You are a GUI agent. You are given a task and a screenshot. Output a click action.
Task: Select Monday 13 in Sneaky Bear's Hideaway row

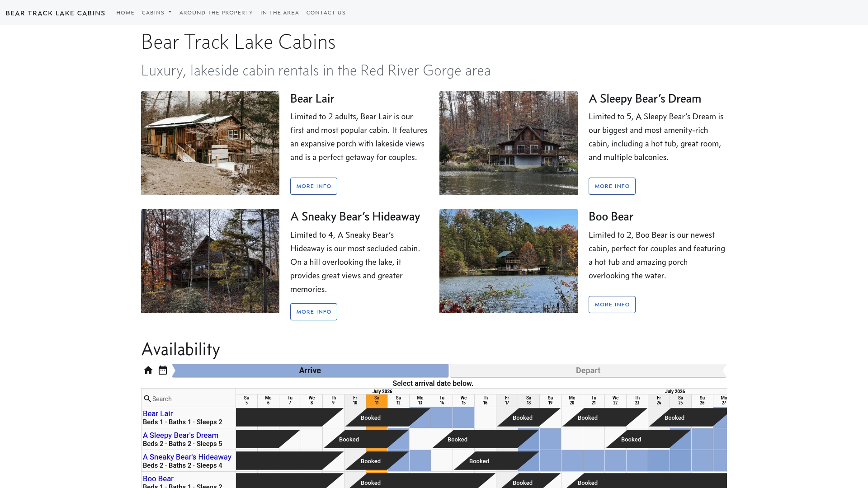420,461
